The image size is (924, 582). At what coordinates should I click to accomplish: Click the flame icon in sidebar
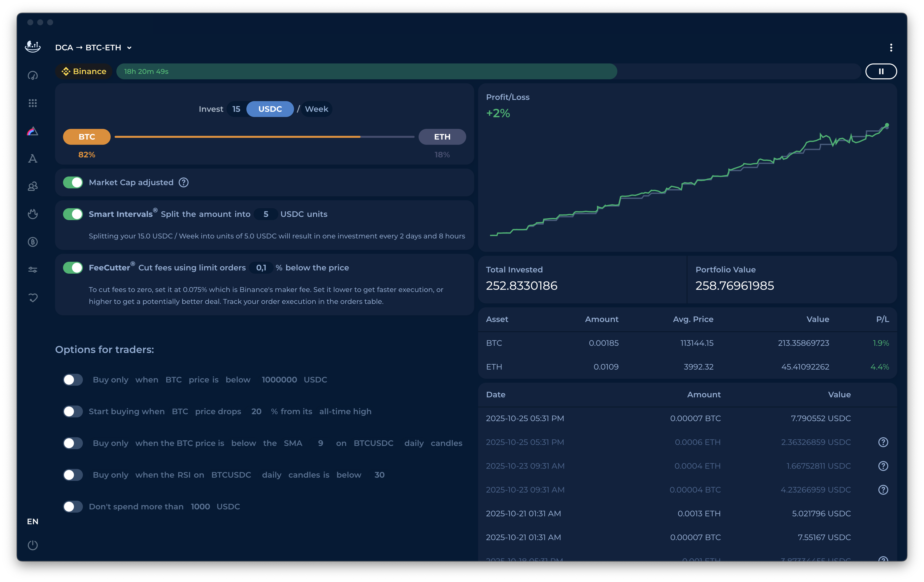33,214
